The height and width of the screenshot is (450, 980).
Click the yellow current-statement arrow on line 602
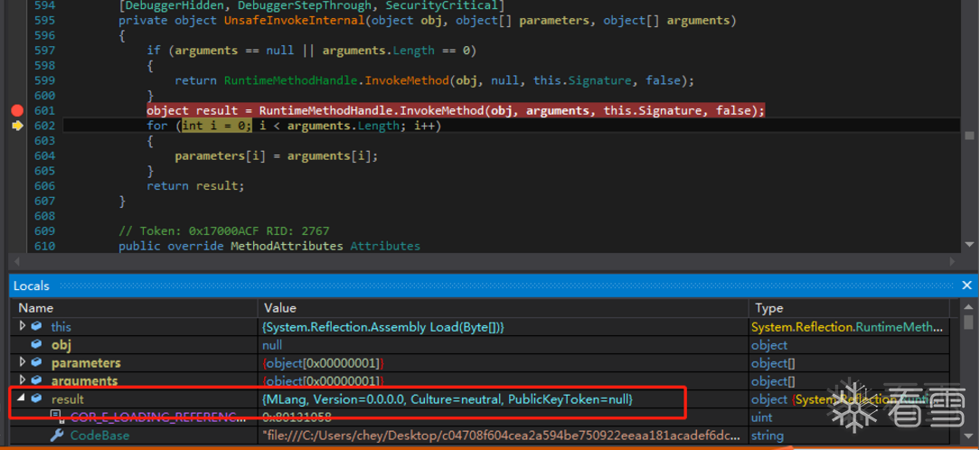pyautogui.click(x=17, y=126)
